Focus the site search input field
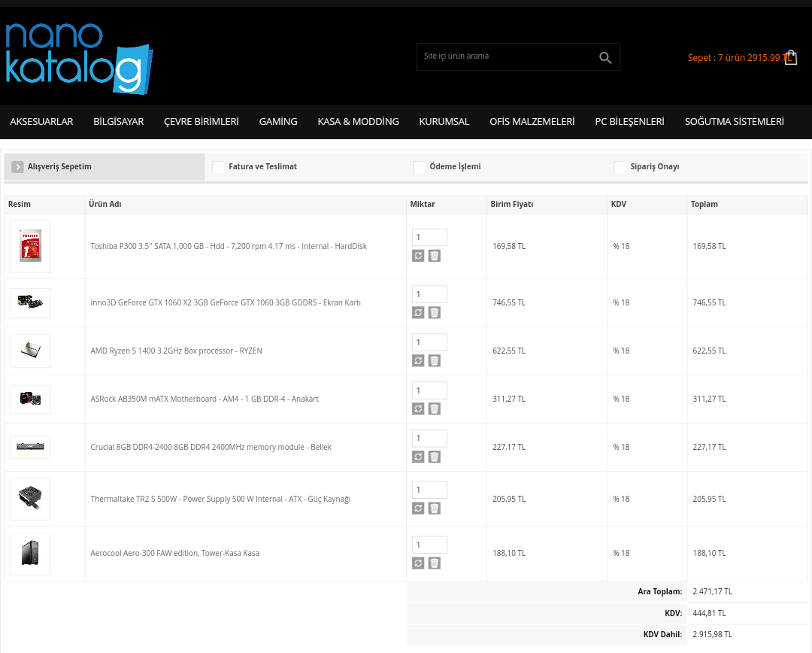 pos(507,56)
